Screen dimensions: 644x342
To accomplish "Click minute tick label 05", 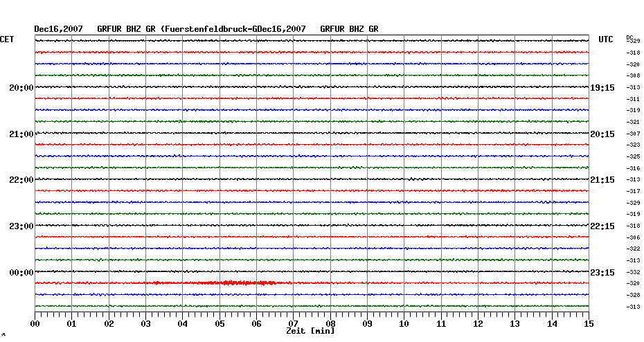I will point(220,324).
